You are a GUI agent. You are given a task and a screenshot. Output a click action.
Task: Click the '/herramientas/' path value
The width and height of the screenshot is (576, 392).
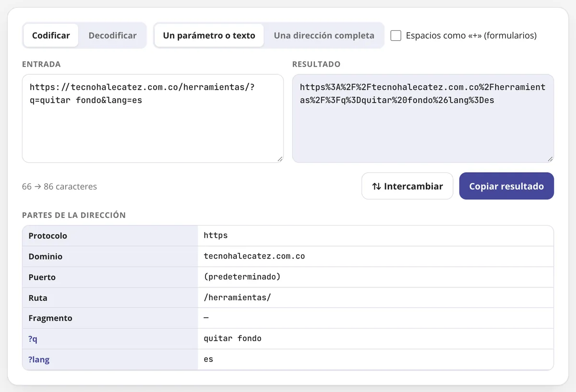[x=237, y=297]
